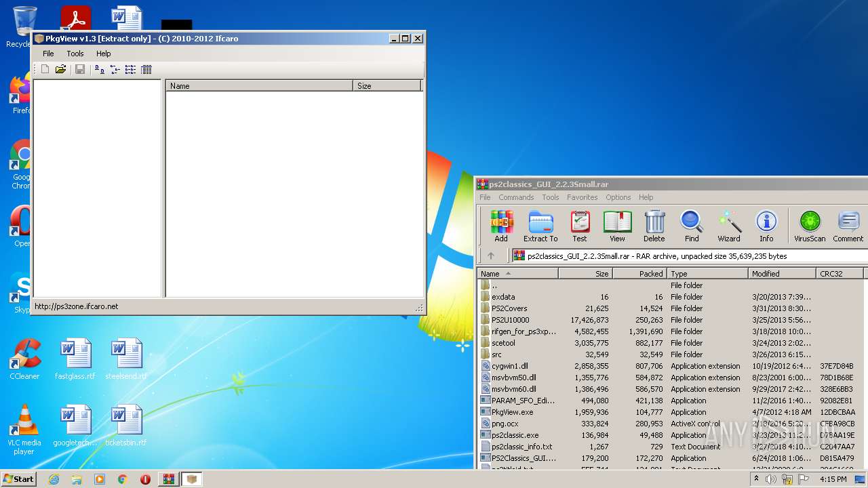Open the File menu in PkgView
Viewport: 868px width, 488px height.
tap(48, 54)
